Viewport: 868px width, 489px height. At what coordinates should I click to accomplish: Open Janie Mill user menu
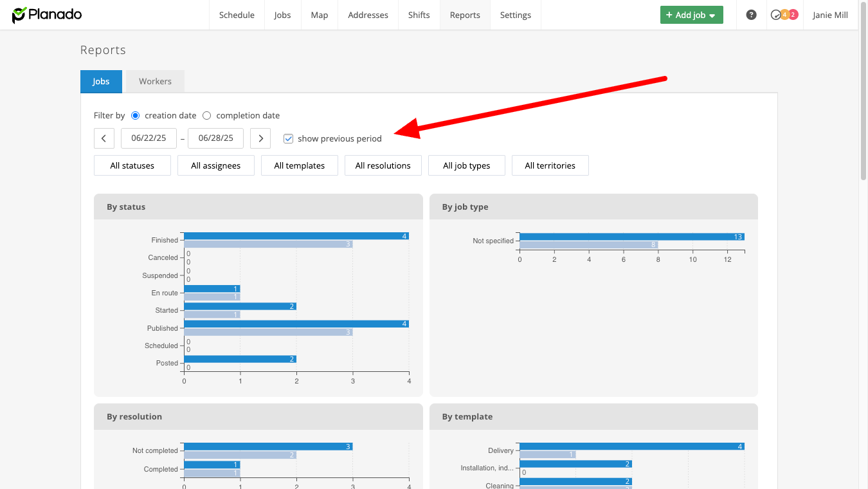(x=830, y=15)
